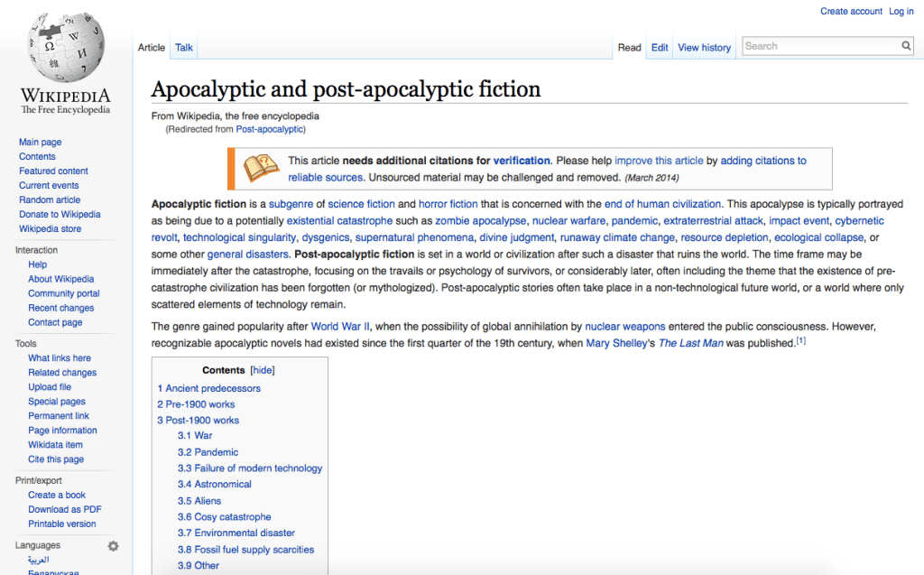Follow the Post-apocalyptic redirect link
The height and width of the screenshot is (575, 924).
269,129
